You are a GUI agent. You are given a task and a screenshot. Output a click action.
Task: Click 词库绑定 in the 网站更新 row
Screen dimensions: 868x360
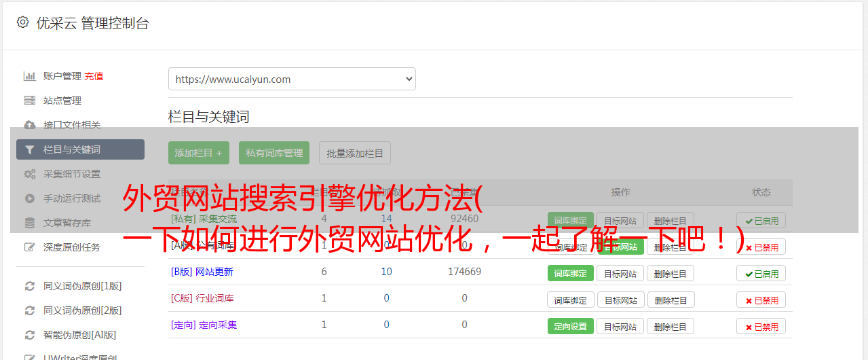click(x=571, y=273)
